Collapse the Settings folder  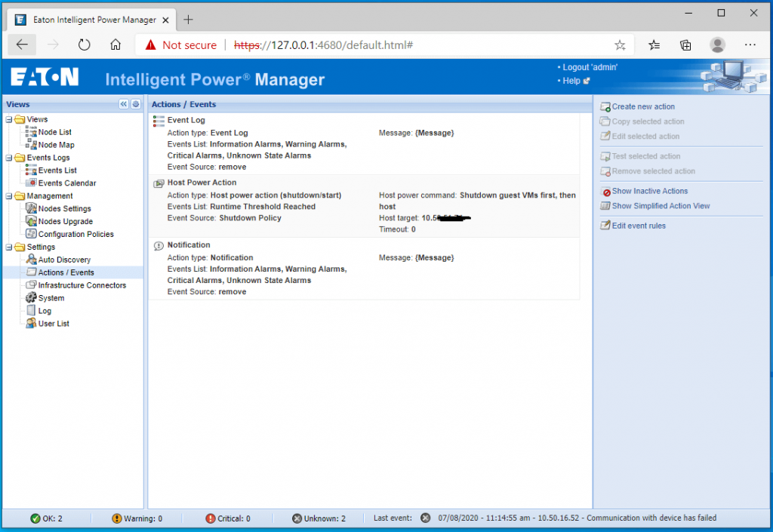coord(9,248)
